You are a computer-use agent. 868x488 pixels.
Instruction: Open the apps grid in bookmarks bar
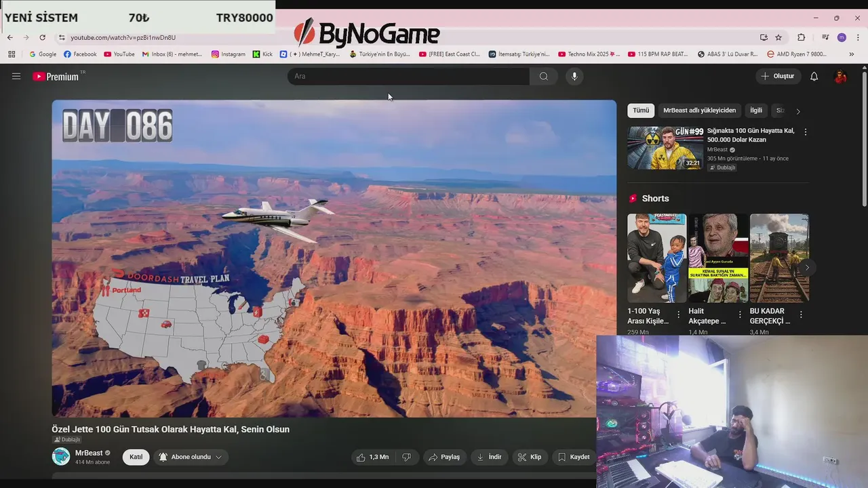click(12, 54)
